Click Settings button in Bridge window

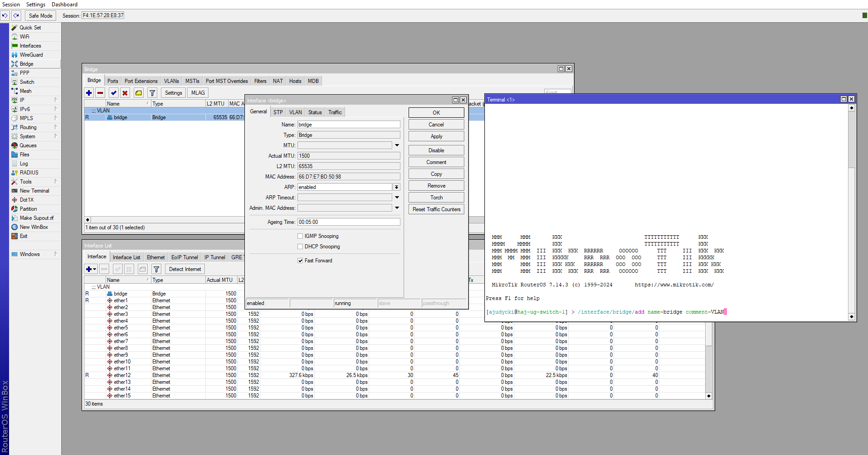173,93
